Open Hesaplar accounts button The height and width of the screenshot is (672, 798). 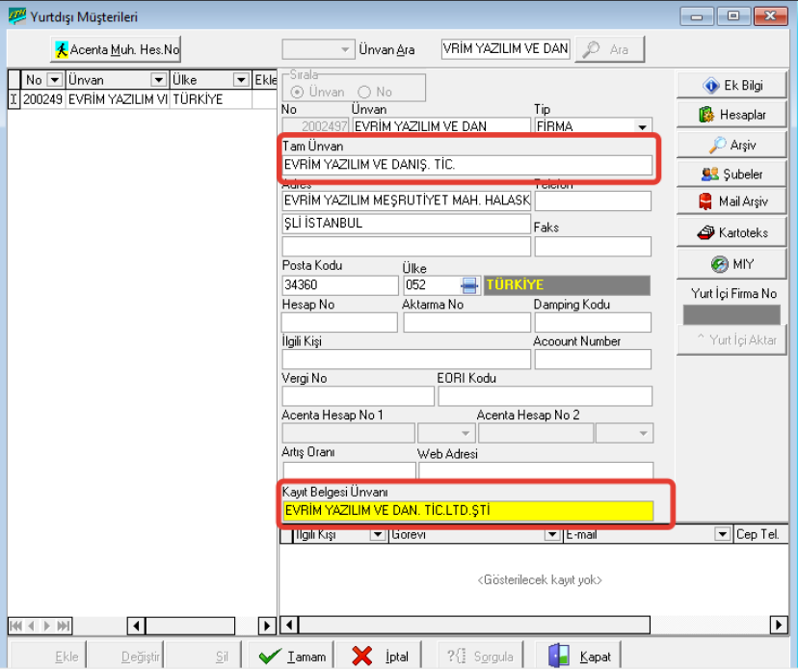pos(731,115)
